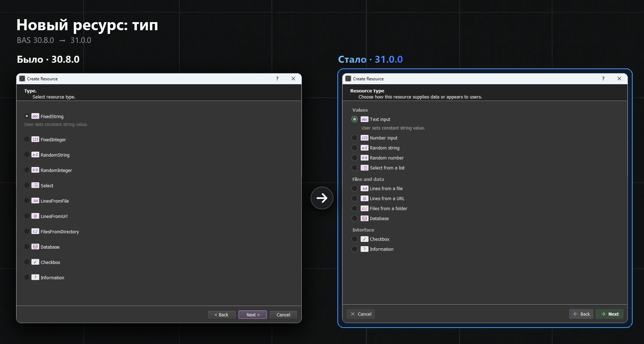Viewport: 644px width, 344px height.
Task: Click the 123 icon beside Number input
Action: (365, 138)
